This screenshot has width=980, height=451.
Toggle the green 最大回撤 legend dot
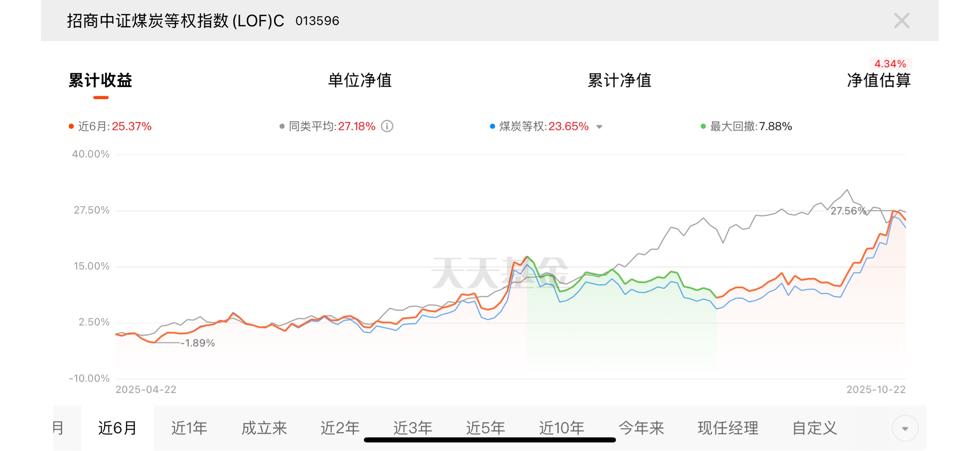click(703, 126)
